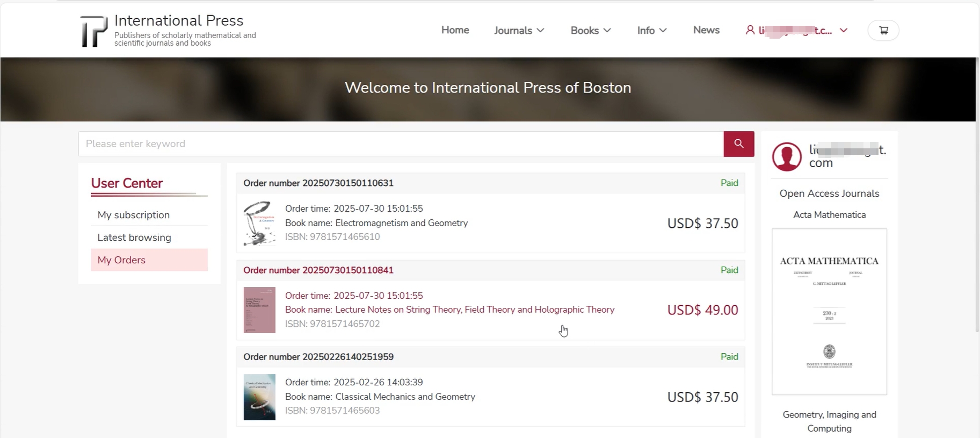Click Open Access Journals heading

pyautogui.click(x=829, y=193)
